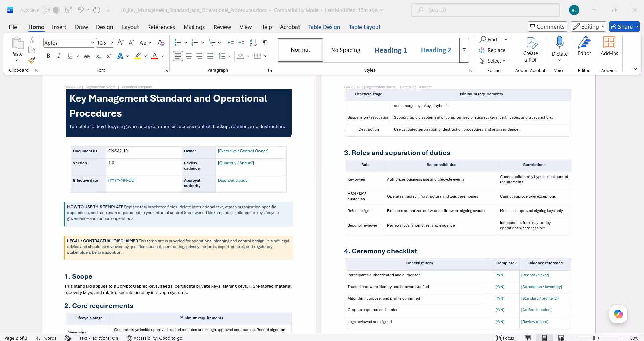Redo the last action
The image size is (644, 341).
click(97, 10)
